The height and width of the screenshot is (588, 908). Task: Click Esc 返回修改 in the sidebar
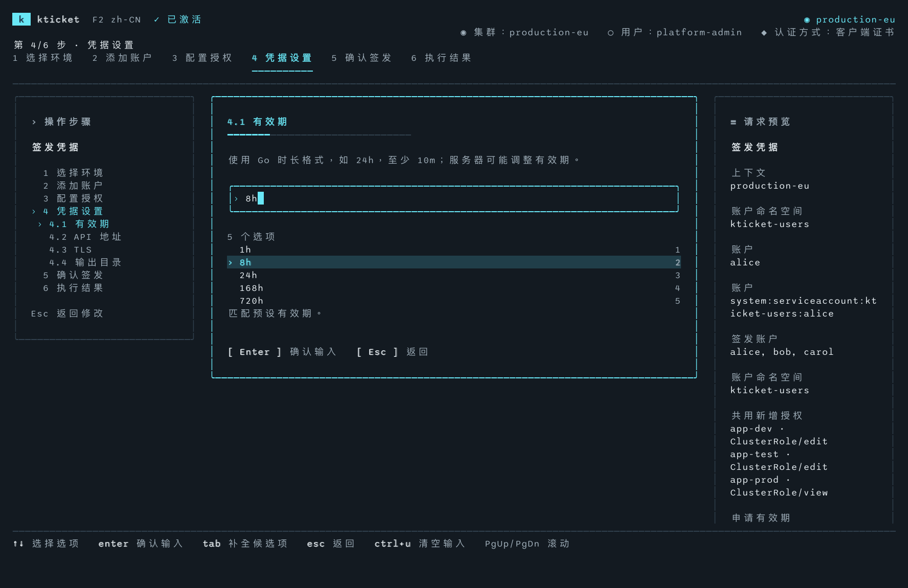(x=67, y=313)
